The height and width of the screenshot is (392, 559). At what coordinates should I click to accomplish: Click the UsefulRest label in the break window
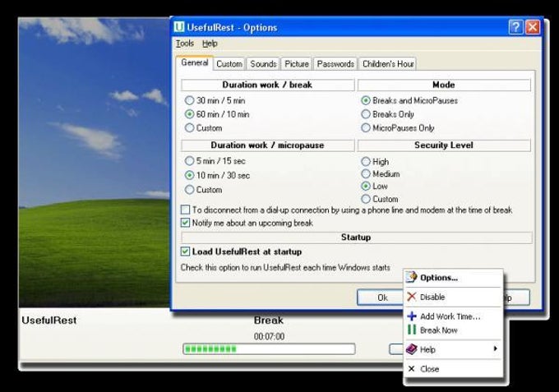coord(49,320)
